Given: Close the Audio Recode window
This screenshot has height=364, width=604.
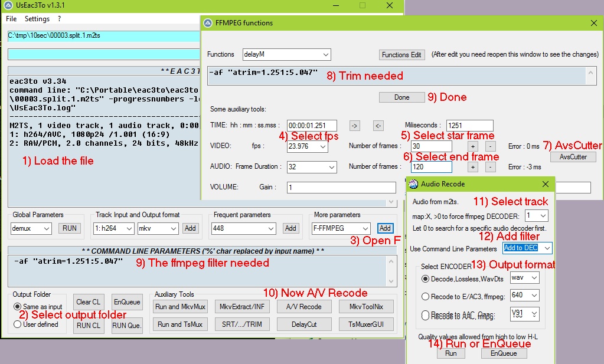Looking at the screenshot, I should [x=546, y=184].
